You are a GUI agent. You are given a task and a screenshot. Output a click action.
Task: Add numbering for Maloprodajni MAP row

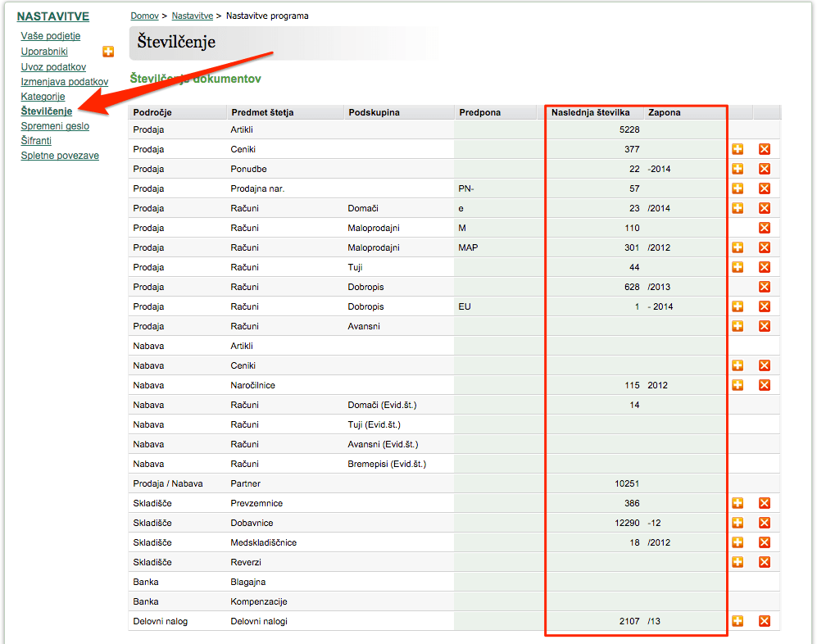(x=738, y=247)
